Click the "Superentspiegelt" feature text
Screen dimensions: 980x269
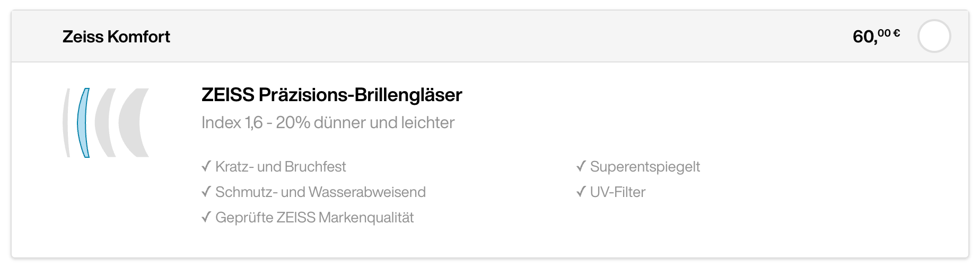tap(645, 167)
